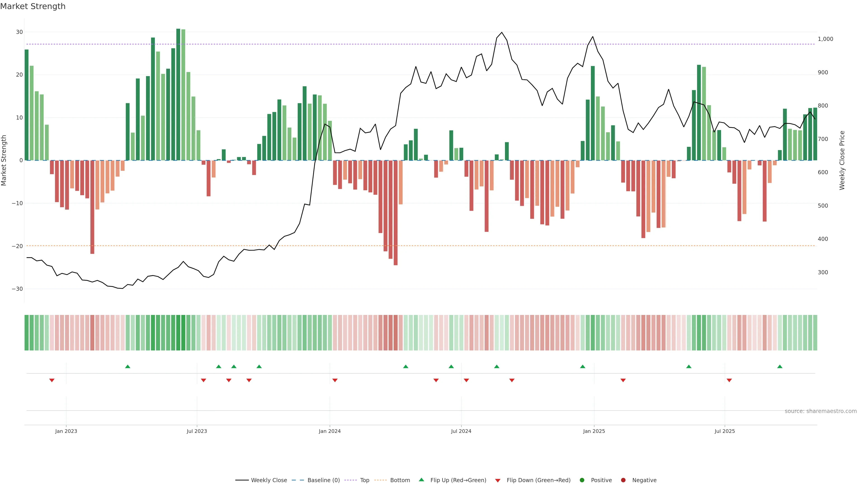Click the Jan 2024 x-axis label
The height and width of the screenshot is (488, 868).
point(330,431)
